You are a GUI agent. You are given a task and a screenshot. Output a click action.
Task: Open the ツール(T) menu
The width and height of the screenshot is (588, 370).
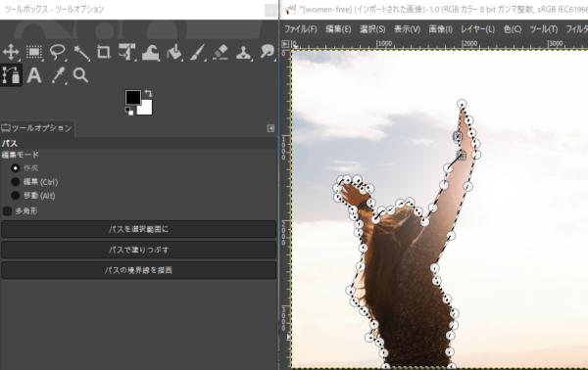pos(544,28)
